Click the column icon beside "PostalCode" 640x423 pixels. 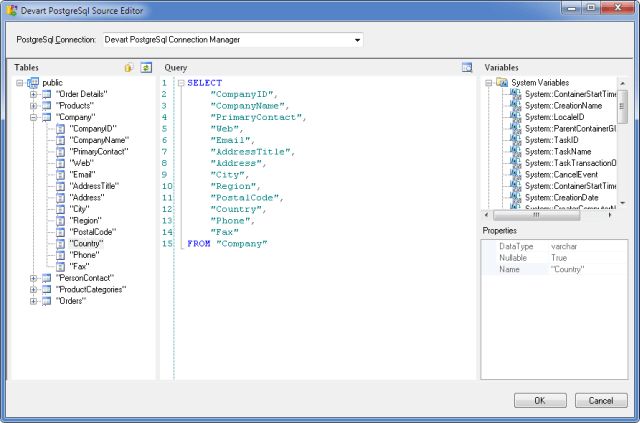point(60,232)
